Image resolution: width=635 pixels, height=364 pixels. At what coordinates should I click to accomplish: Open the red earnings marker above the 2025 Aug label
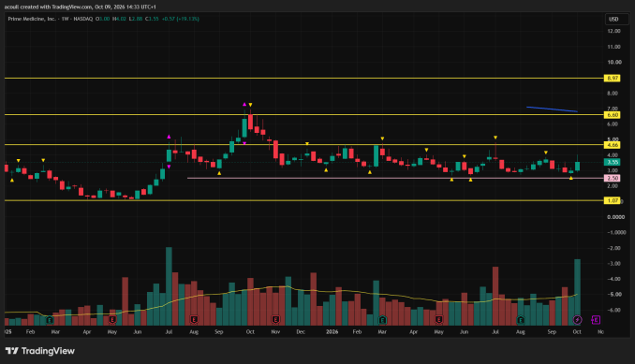coord(194,320)
